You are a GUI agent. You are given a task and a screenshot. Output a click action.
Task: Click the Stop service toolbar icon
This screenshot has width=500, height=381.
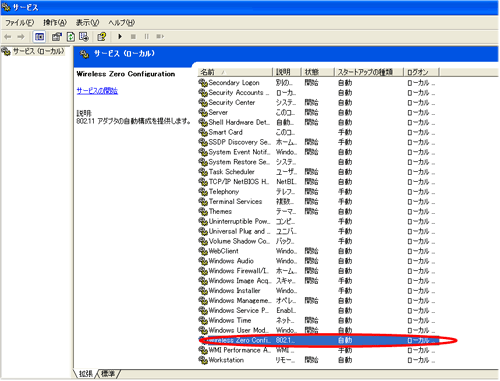click(133, 36)
